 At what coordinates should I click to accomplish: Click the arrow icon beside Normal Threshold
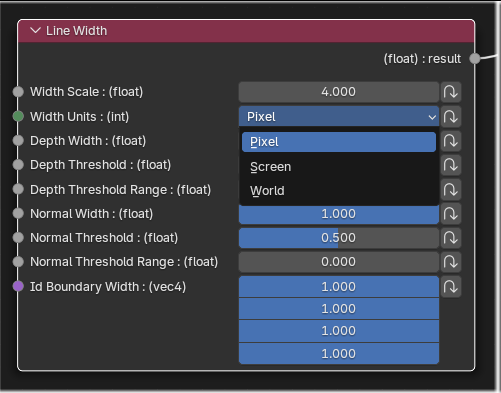tap(451, 238)
